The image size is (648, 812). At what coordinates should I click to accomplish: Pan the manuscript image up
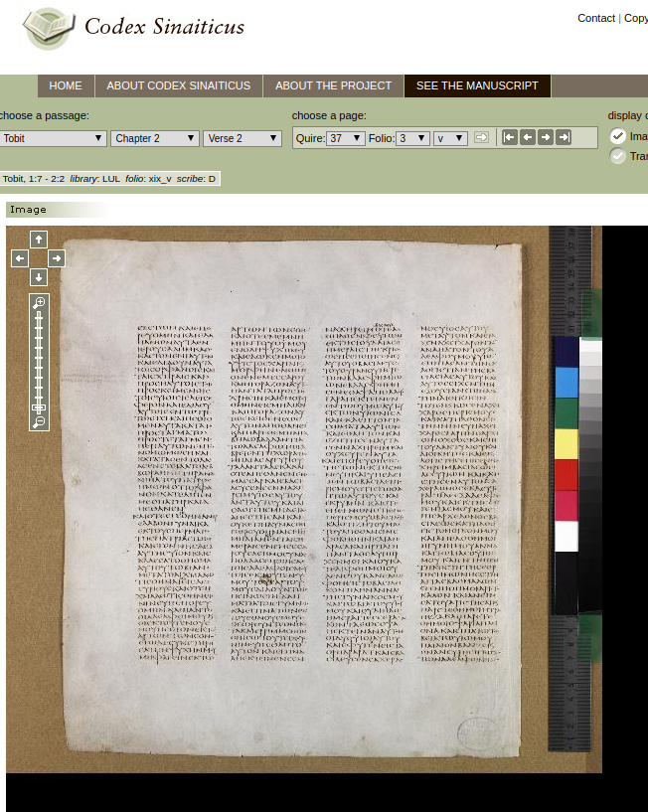(39, 240)
